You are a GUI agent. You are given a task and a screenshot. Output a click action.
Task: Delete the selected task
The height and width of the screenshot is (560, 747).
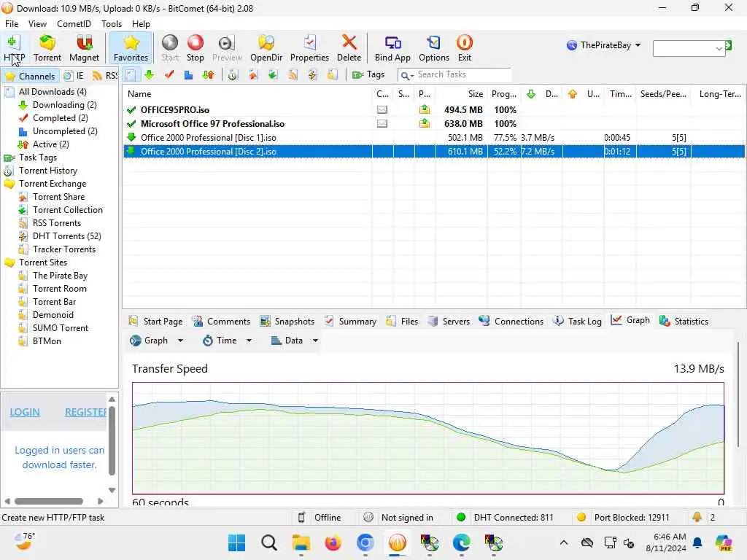tap(349, 48)
